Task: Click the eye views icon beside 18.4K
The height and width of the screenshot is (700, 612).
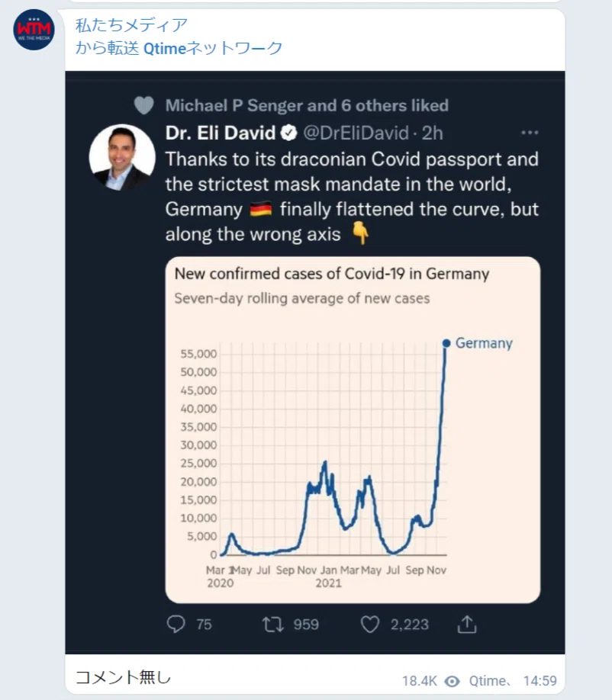Action: (x=452, y=681)
